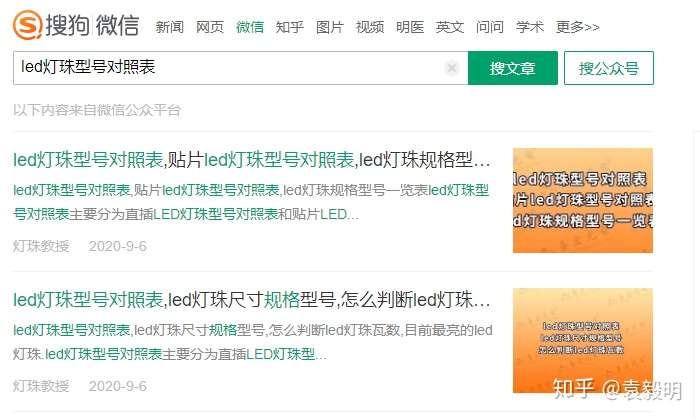Viewport: 700px width, 419px height.
Task: Open the second result's orange thumbnail
Action: tap(583, 340)
